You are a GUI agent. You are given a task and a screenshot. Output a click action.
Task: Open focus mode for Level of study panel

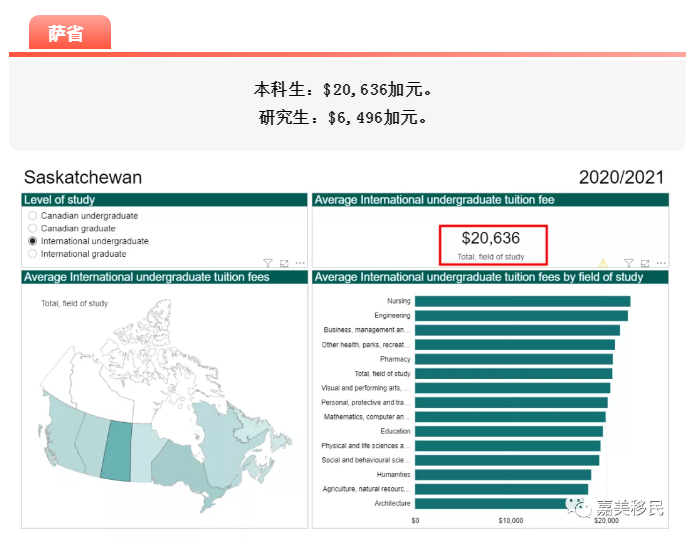pyautogui.click(x=284, y=263)
